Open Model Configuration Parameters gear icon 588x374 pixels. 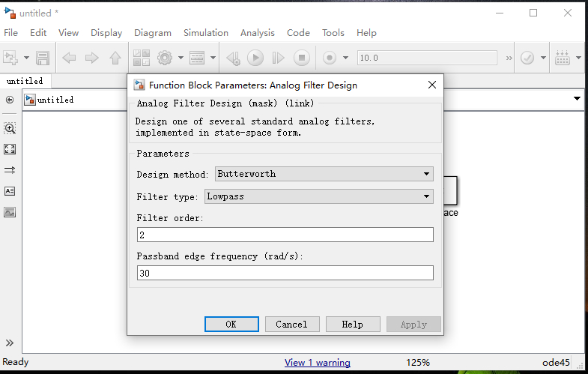[164, 58]
